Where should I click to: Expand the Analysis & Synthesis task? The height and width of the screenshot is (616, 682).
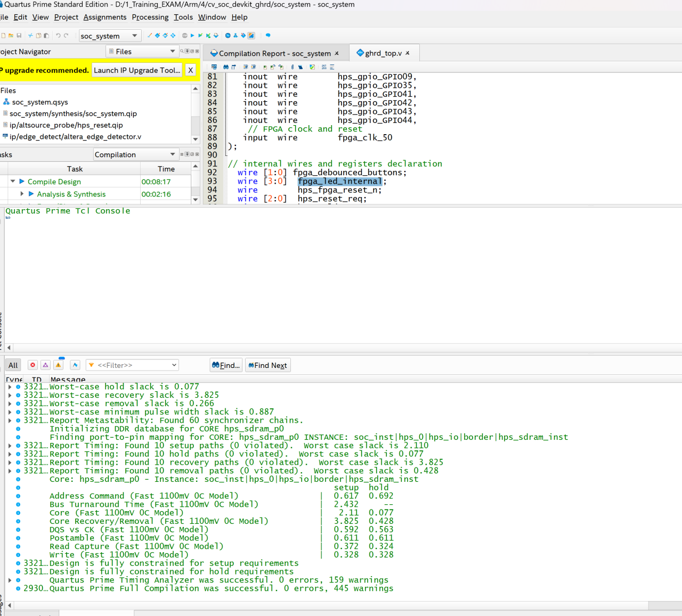click(22, 194)
